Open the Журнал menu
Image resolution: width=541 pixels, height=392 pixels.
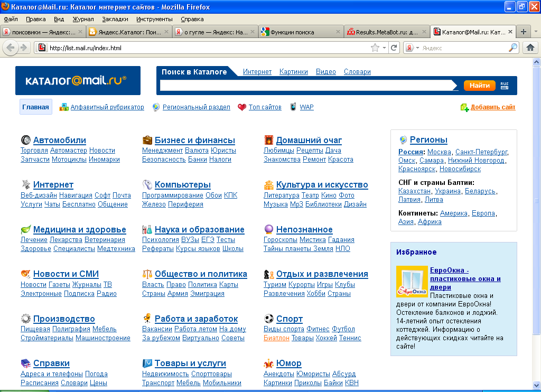(x=83, y=19)
